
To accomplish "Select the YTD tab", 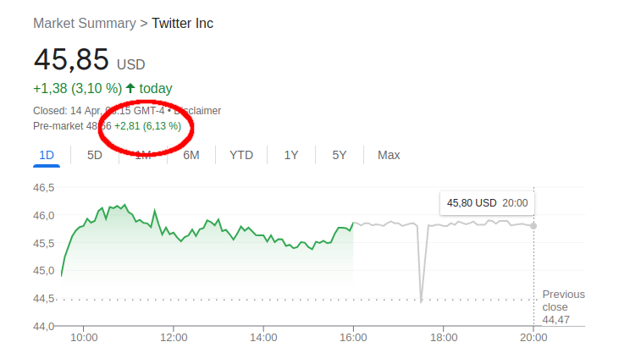I will pos(241,155).
